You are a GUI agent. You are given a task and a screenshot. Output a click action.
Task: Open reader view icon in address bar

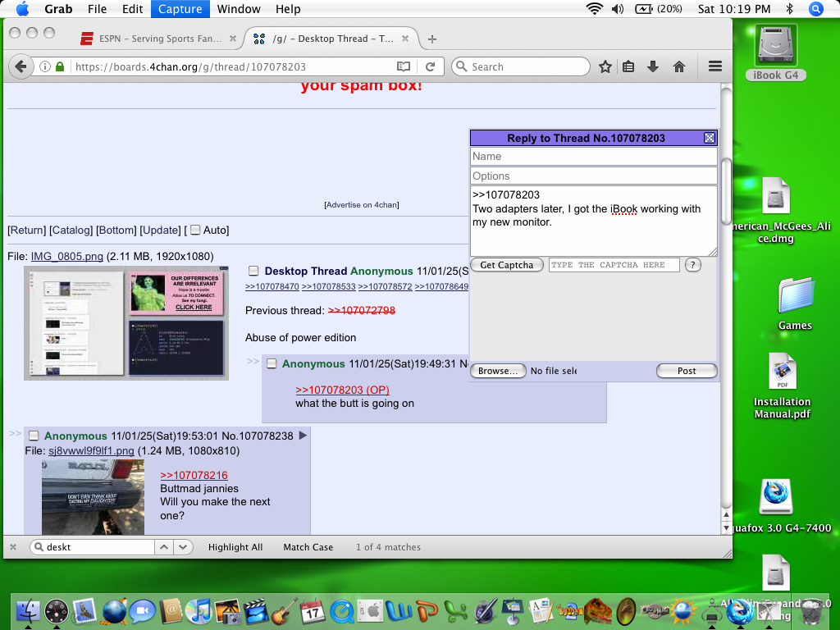404,66
